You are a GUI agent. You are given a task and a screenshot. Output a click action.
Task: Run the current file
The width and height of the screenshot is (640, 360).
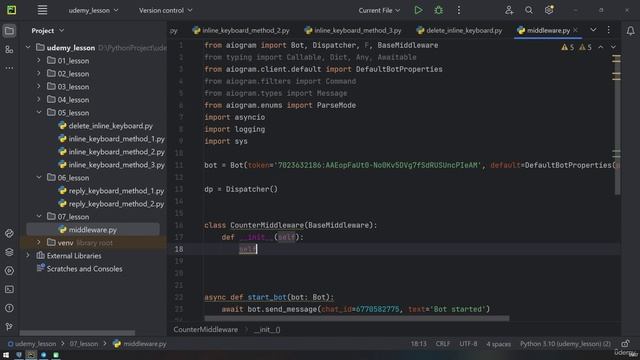click(418, 10)
